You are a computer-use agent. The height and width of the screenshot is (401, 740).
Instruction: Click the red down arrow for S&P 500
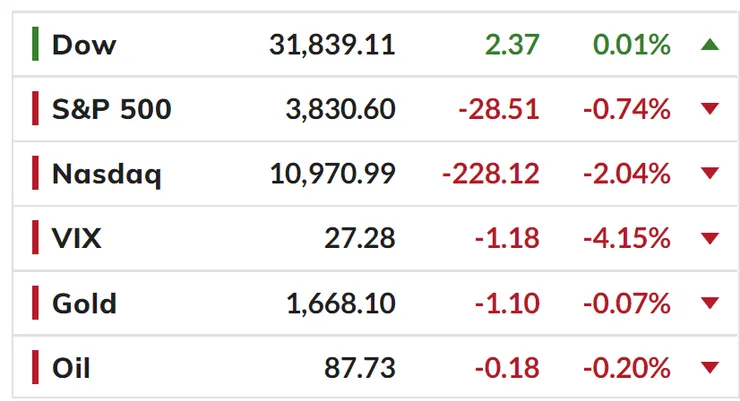pyautogui.click(x=710, y=109)
